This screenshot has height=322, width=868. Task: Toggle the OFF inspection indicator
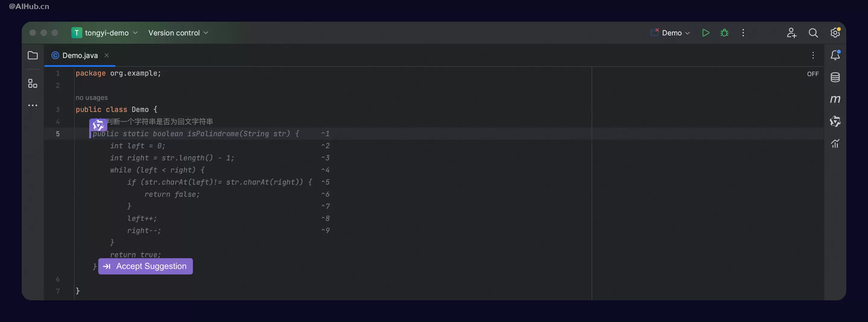tap(813, 74)
